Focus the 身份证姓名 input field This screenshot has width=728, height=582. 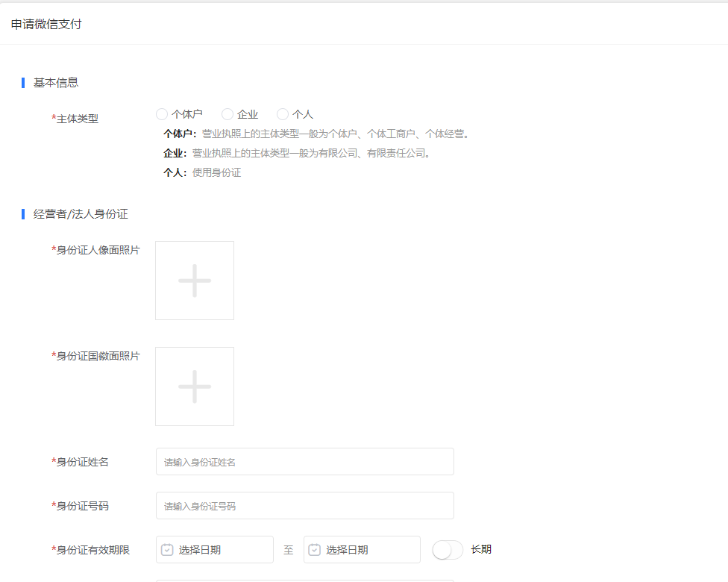pyautogui.click(x=304, y=462)
